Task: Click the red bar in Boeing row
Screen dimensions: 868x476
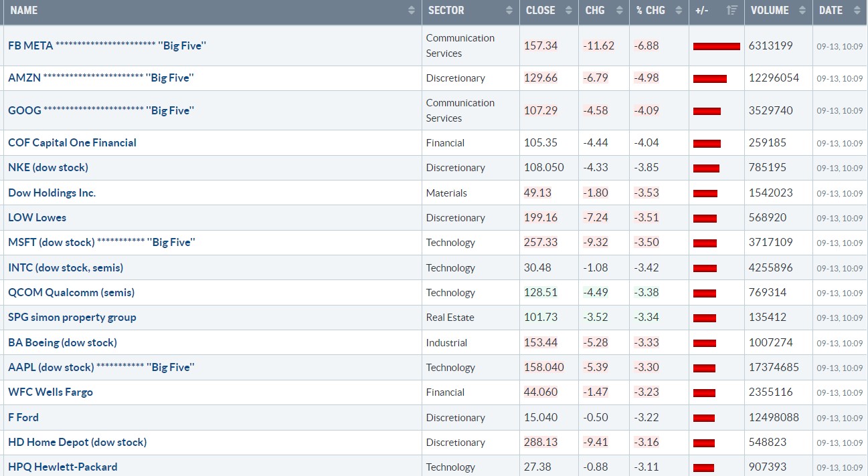Action: pyautogui.click(x=705, y=343)
